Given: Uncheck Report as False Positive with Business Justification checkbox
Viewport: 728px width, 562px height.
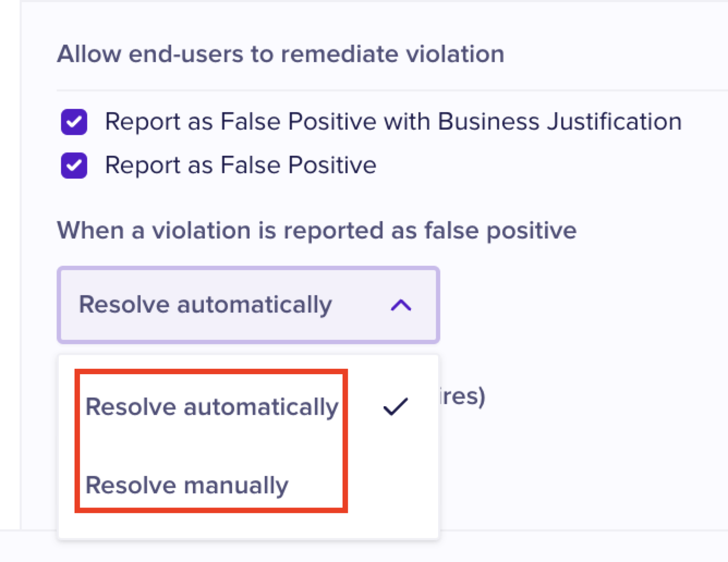Looking at the screenshot, I should click(74, 122).
